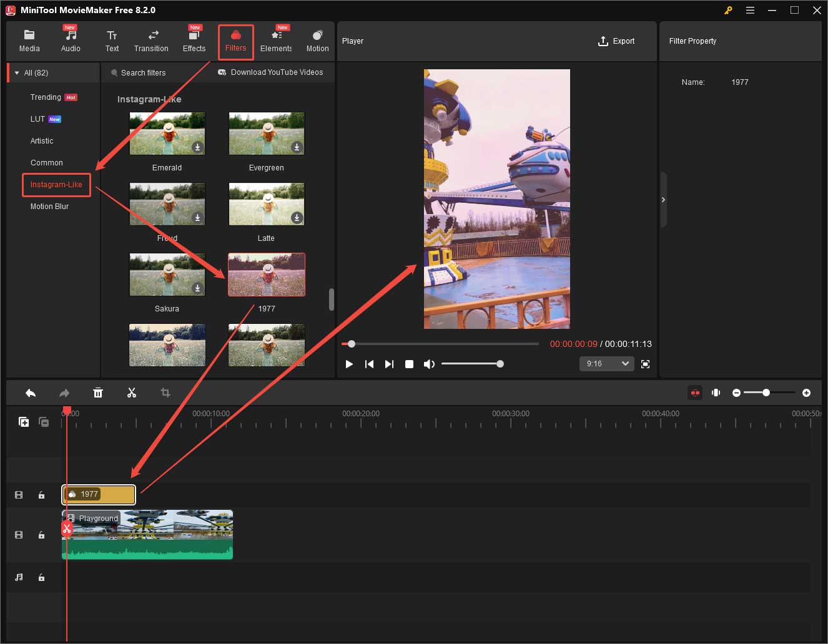Switch to the Trending filter category

[x=46, y=97]
